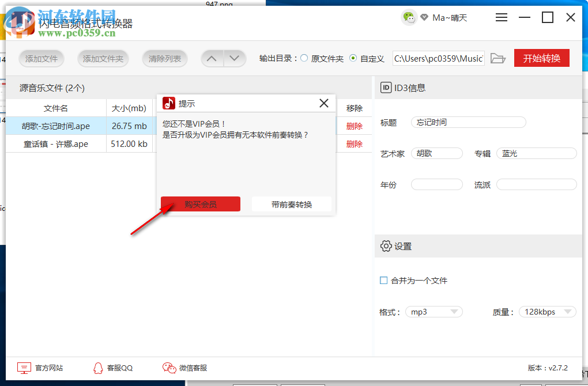Screen dimensions: 588x386
Task: Open the 质量 128kbps dropdown
Action: point(547,311)
